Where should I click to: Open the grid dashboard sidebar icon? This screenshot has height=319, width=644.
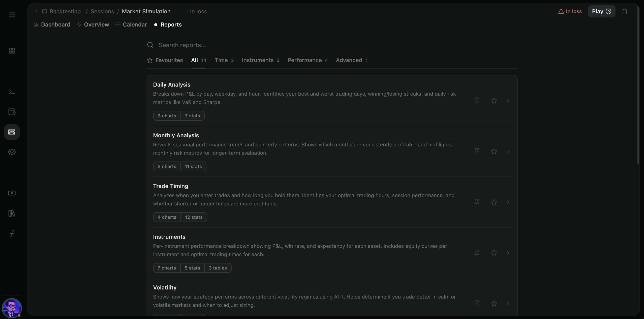[12, 51]
